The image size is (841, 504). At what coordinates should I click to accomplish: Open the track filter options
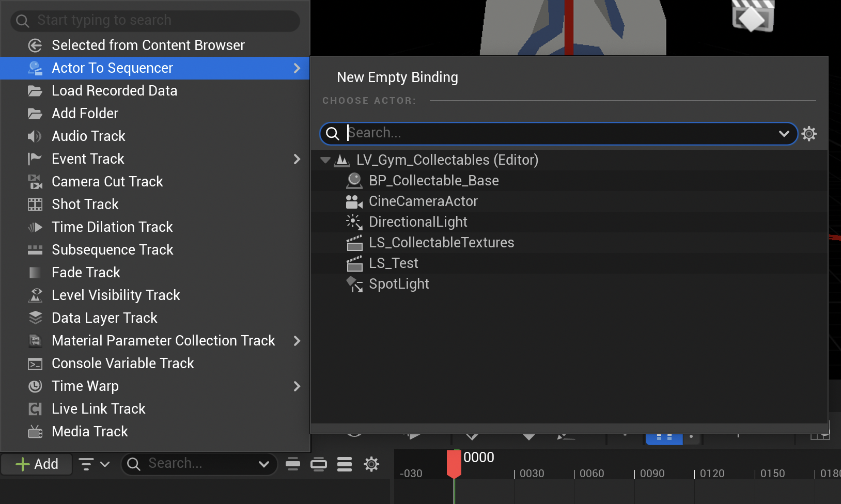94,464
